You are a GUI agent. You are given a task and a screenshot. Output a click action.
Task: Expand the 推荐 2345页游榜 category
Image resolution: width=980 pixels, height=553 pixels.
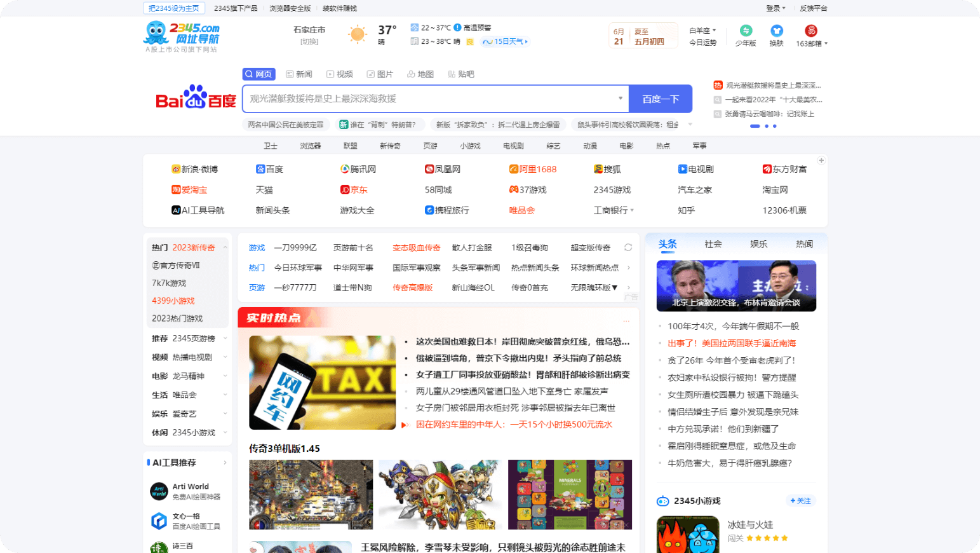pyautogui.click(x=225, y=338)
